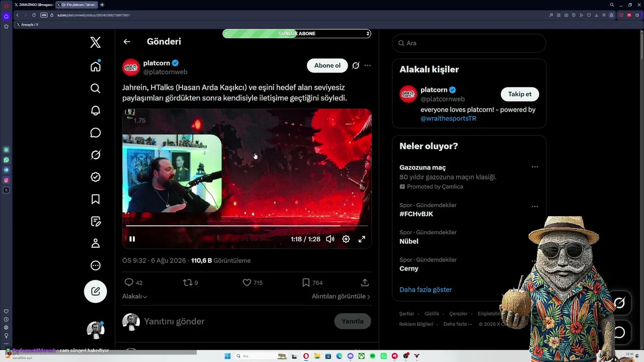The width and height of the screenshot is (644, 362).
Task: Open the profile icon in sidebar
Action: tap(96, 243)
